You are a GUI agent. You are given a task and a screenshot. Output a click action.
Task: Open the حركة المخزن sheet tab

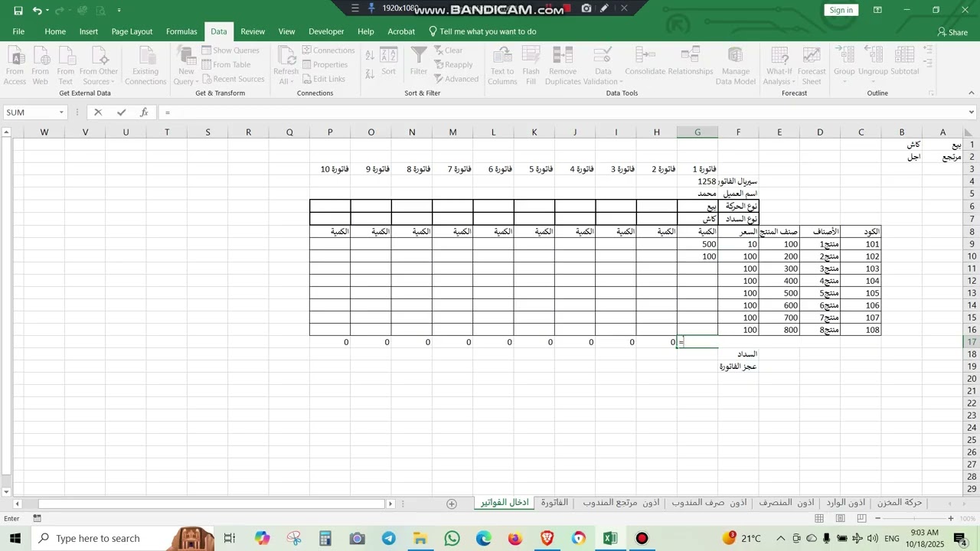pos(900,503)
